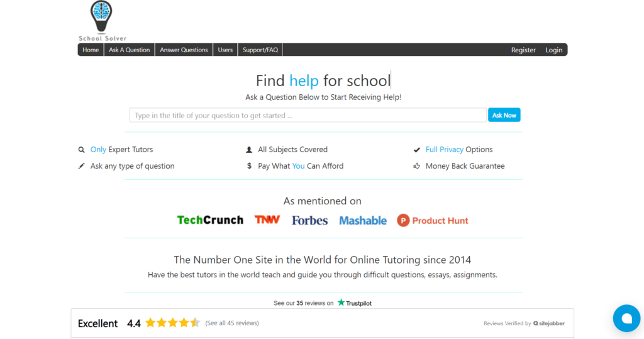Click the Product Hunt logo

(432, 221)
